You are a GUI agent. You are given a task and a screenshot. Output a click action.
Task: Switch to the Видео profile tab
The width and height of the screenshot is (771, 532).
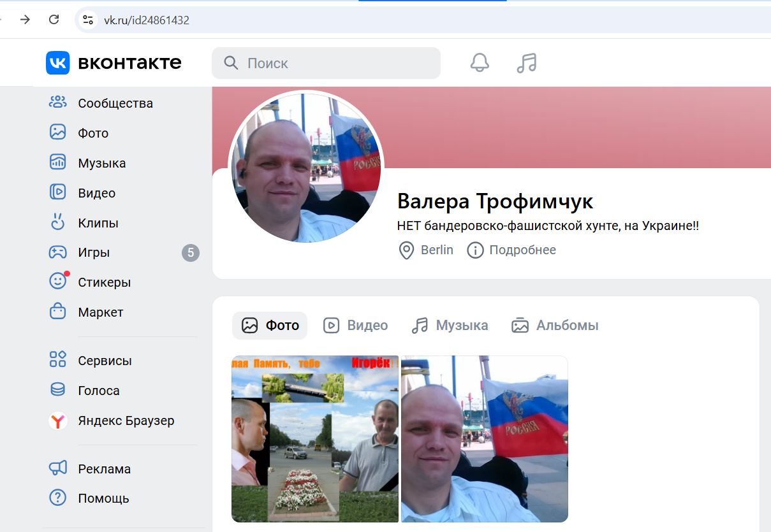[355, 326]
